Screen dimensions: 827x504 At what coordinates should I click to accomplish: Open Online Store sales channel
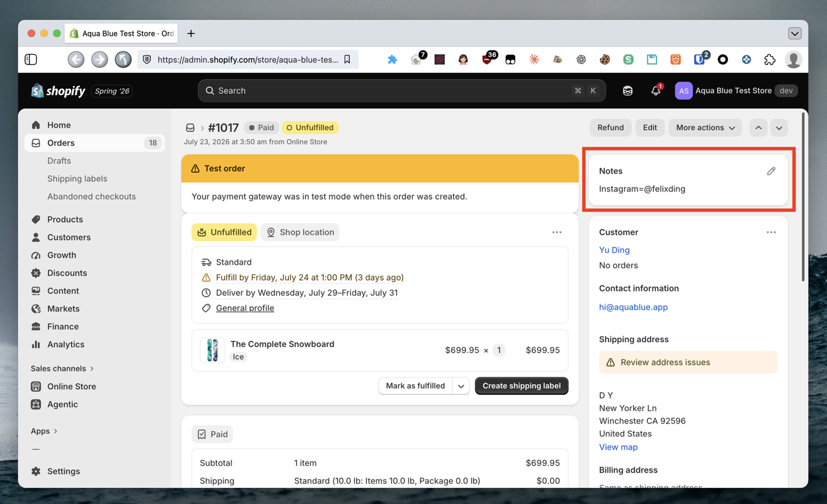coord(94,387)
